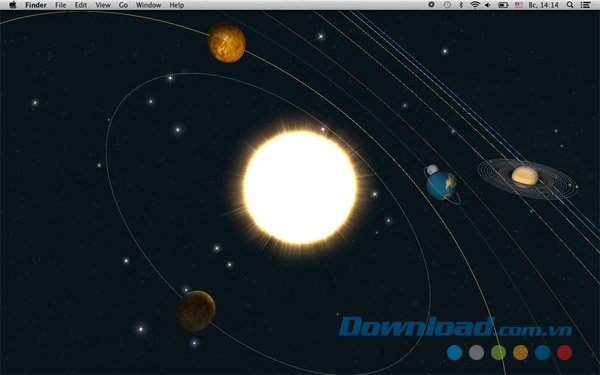The image size is (600, 375).
Task: Open the Bluetooth status menu
Action: tap(461, 5)
